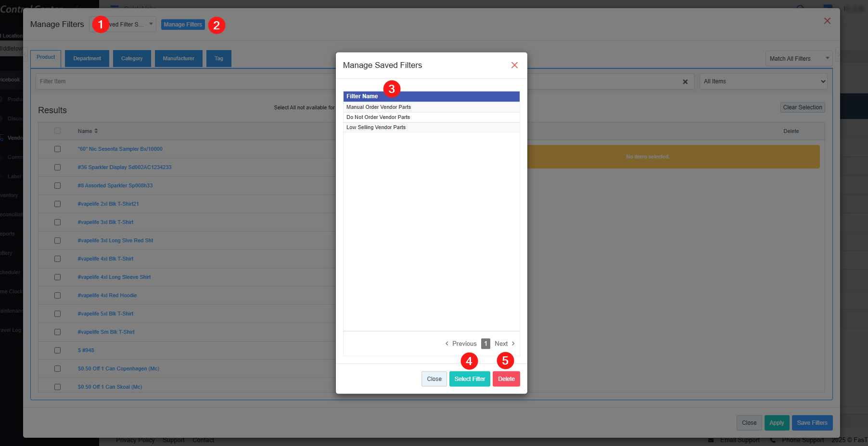868x446 pixels.
Task: Click Close in the Manage Saved Filters dialog
Action: pos(434,379)
